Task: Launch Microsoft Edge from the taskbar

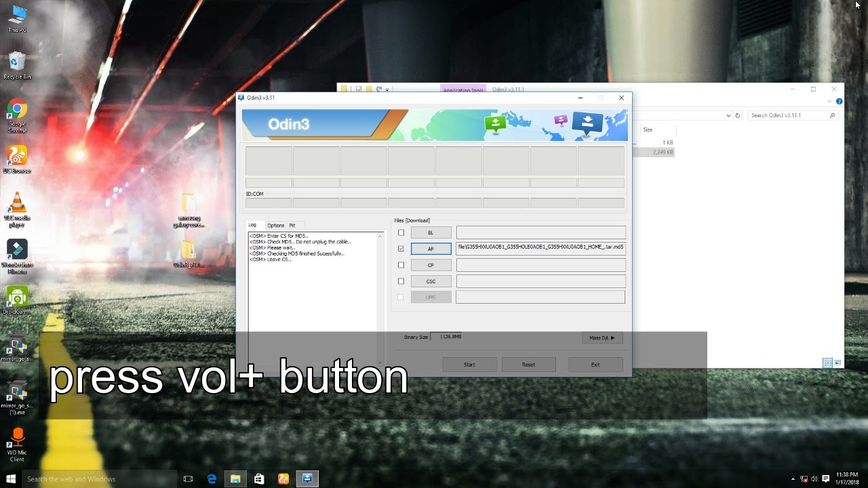Action: pyautogui.click(x=212, y=479)
